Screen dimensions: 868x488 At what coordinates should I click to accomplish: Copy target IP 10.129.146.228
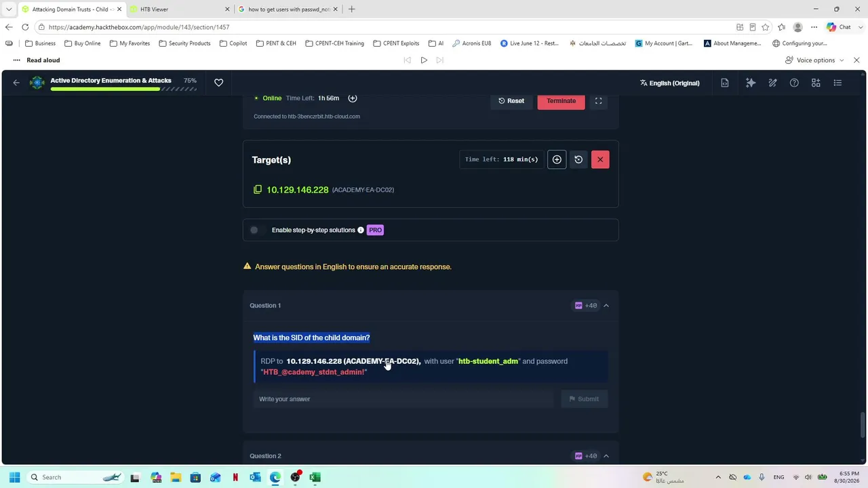[258, 190]
